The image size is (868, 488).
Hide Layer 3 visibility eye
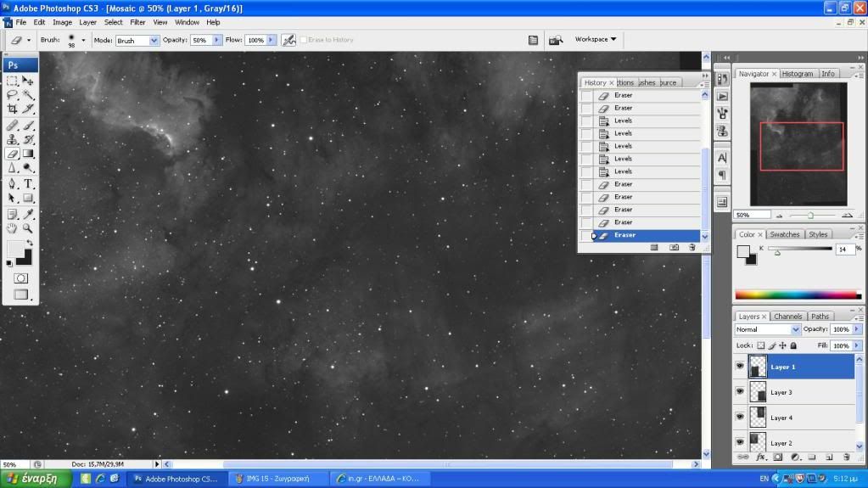point(740,392)
